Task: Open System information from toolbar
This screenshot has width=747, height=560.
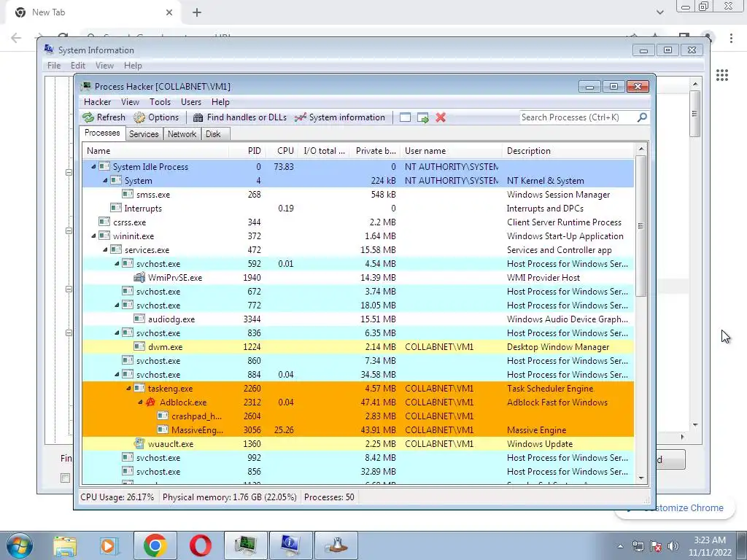Action: [x=340, y=117]
